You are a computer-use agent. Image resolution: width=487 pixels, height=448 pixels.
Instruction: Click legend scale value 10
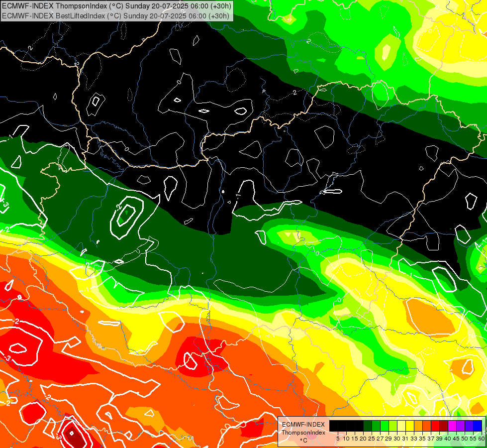pyautogui.click(x=346, y=439)
